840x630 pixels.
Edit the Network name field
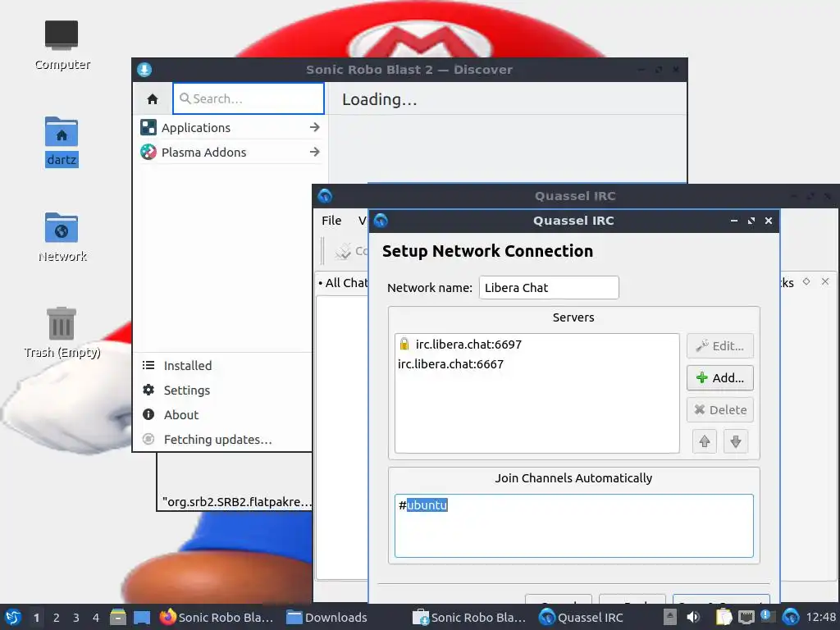click(x=549, y=288)
